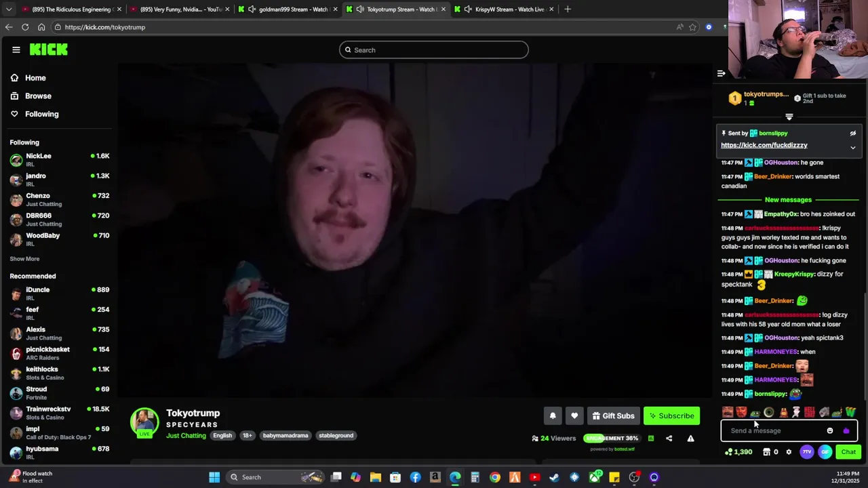This screenshot has width=868, height=488.
Task: Open Google Chrome from the taskbar
Action: 495,477
